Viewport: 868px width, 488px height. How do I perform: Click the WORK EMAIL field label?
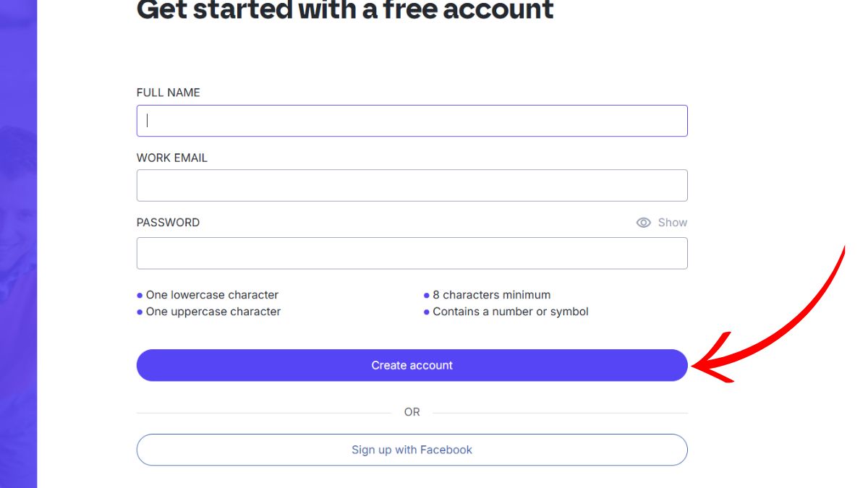click(172, 158)
